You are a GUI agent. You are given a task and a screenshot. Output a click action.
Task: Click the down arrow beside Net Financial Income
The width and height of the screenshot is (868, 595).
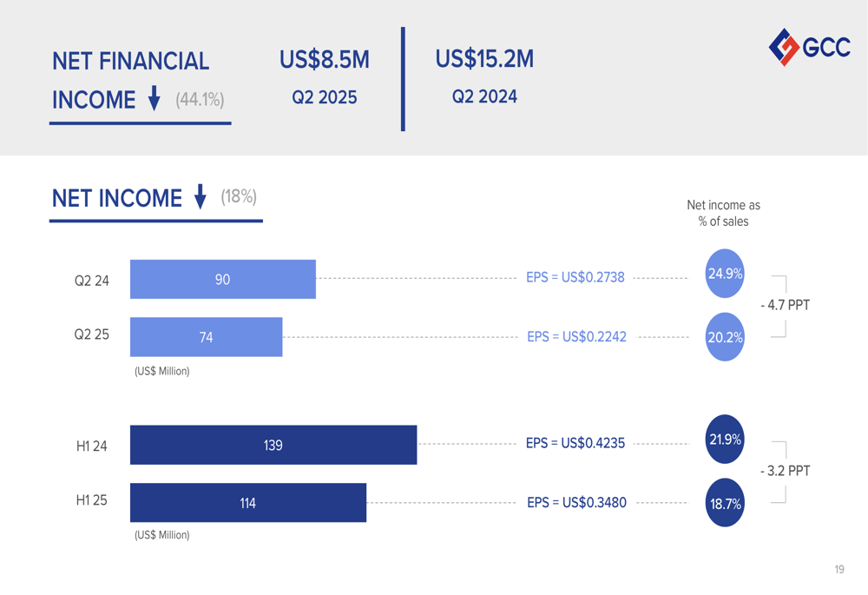pos(155,99)
